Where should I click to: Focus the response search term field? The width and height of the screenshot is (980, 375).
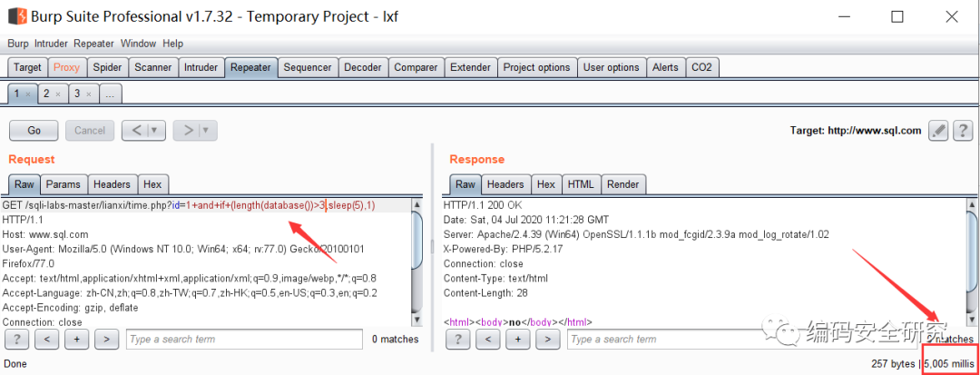click(747, 340)
